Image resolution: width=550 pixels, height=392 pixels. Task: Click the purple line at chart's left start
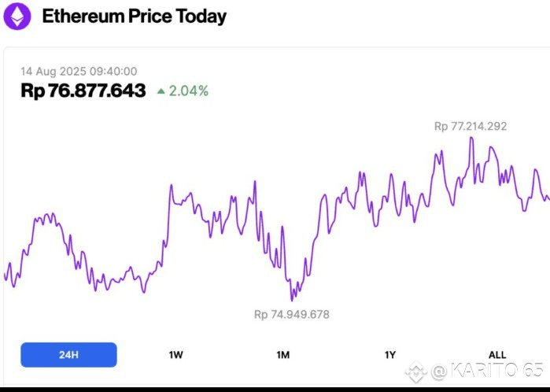click(5, 276)
